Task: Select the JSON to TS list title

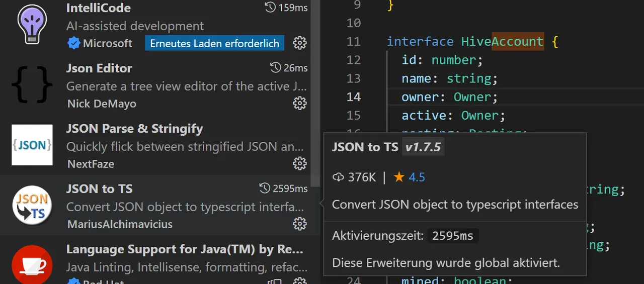Action: pos(100,189)
